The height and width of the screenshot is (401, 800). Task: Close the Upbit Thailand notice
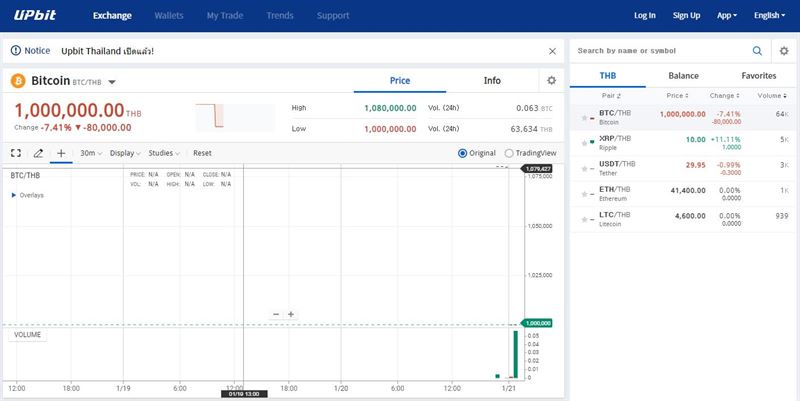[552, 51]
